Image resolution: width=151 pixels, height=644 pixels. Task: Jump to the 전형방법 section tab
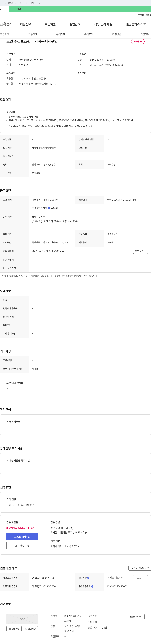pyautogui.click(x=117, y=34)
